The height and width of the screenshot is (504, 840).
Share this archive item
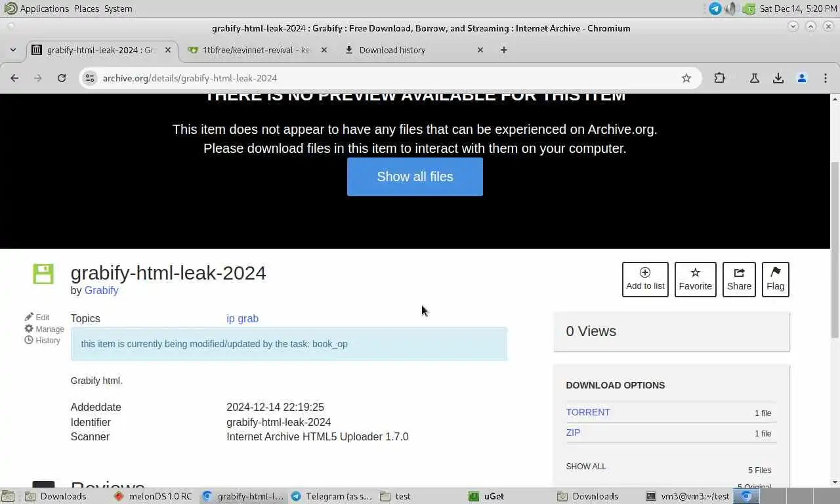[739, 280]
